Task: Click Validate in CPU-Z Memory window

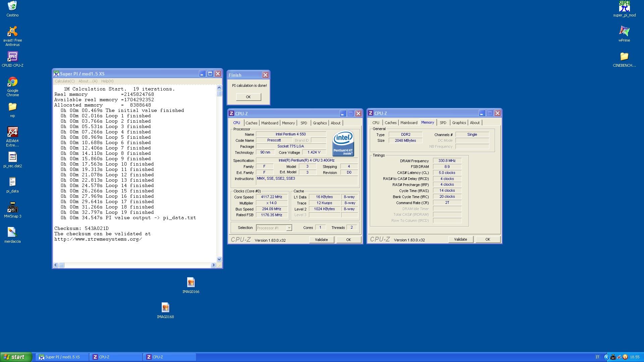Action: [x=461, y=239]
